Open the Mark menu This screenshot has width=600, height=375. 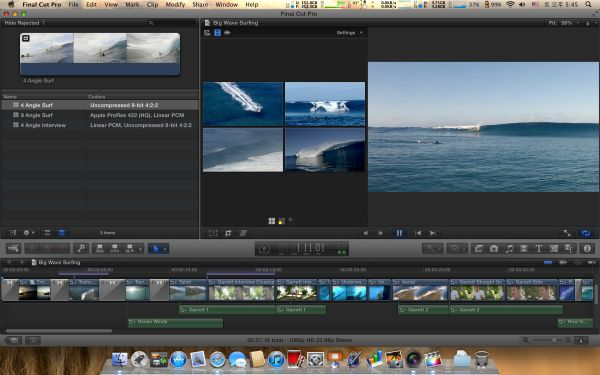tap(132, 5)
